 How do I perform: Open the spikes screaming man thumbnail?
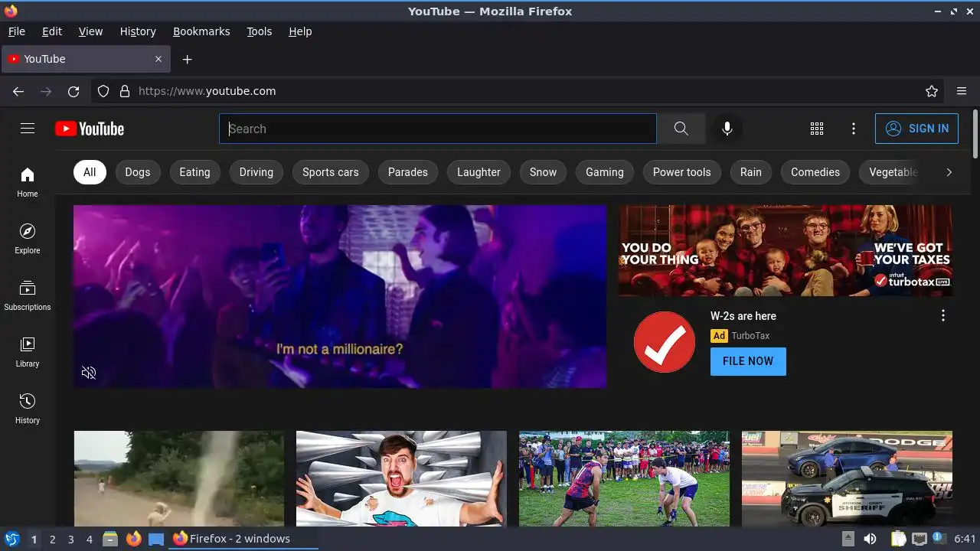(401, 478)
